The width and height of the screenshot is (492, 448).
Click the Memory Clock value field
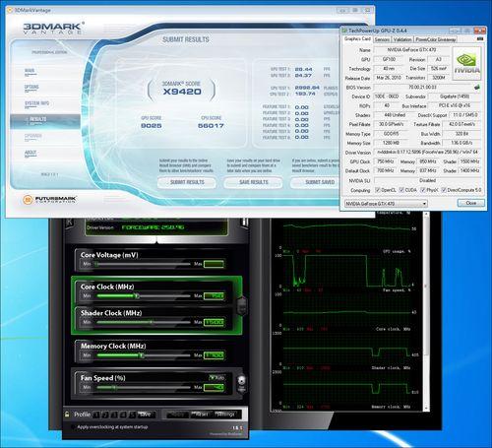coord(215,355)
